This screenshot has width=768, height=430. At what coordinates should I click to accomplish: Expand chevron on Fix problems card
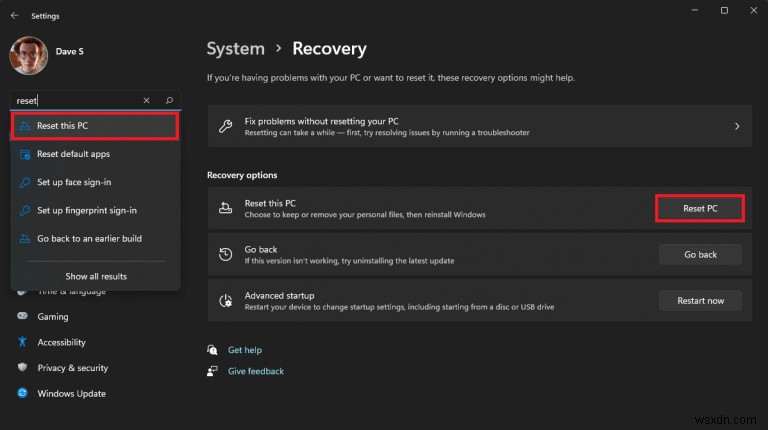click(x=737, y=126)
